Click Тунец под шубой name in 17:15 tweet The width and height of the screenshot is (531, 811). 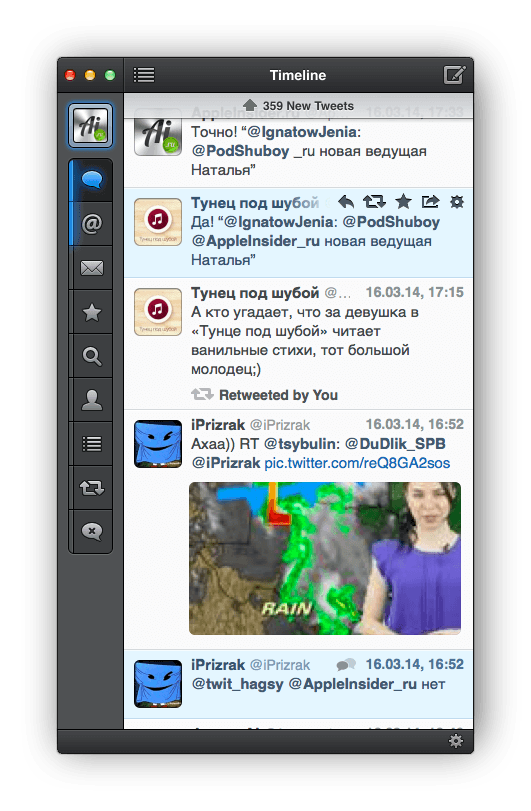pos(255,293)
